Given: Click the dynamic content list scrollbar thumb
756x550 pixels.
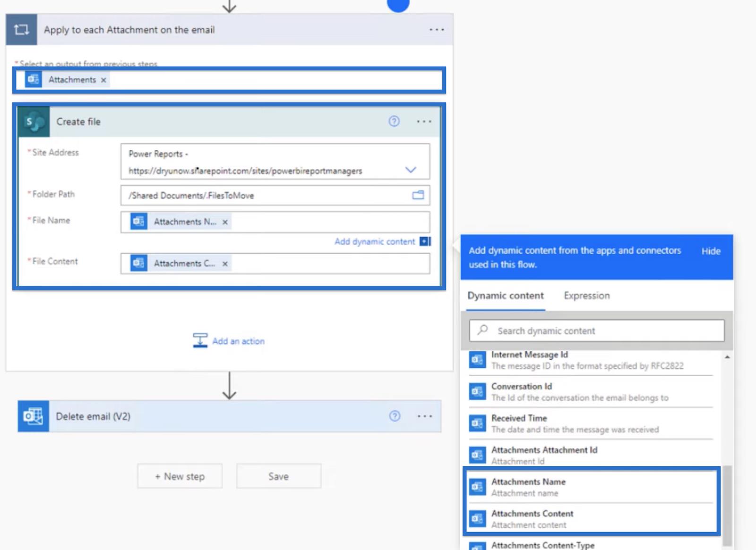Looking at the screenshot, I should pos(727,506).
